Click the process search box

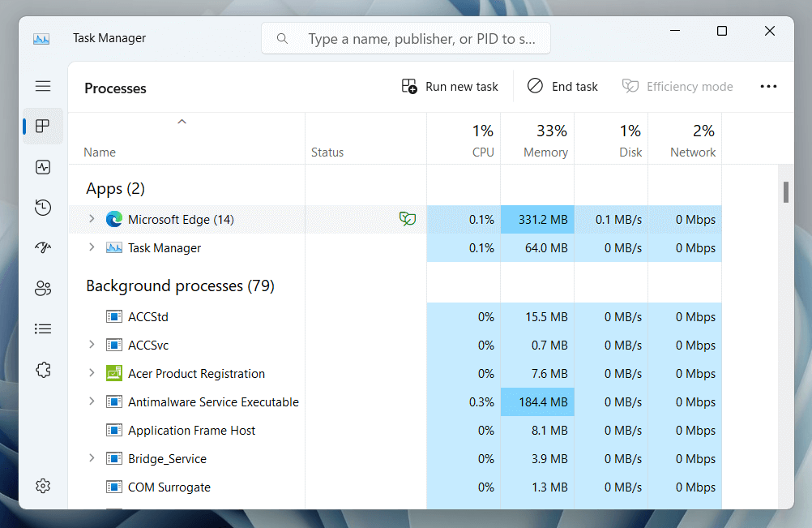(405, 38)
